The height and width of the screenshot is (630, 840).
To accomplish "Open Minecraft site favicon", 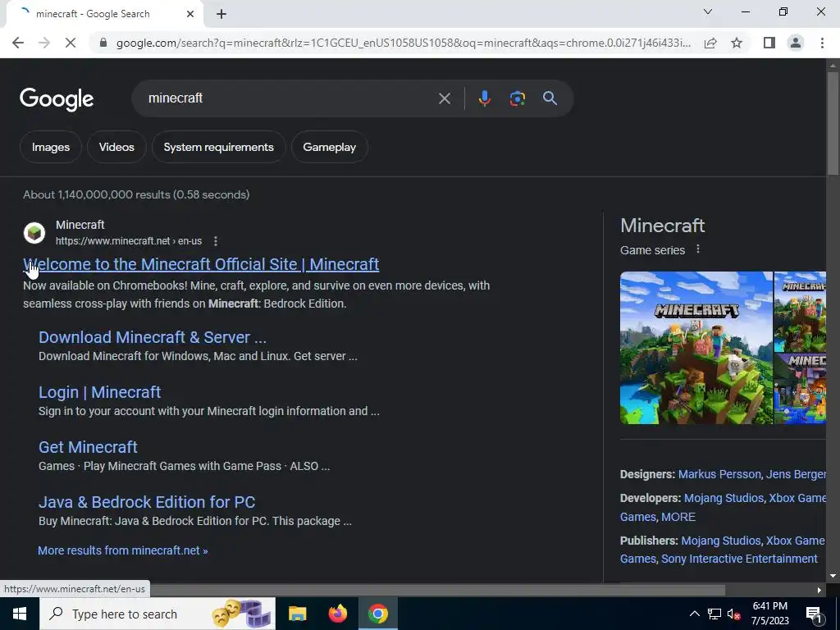I will tap(34, 233).
